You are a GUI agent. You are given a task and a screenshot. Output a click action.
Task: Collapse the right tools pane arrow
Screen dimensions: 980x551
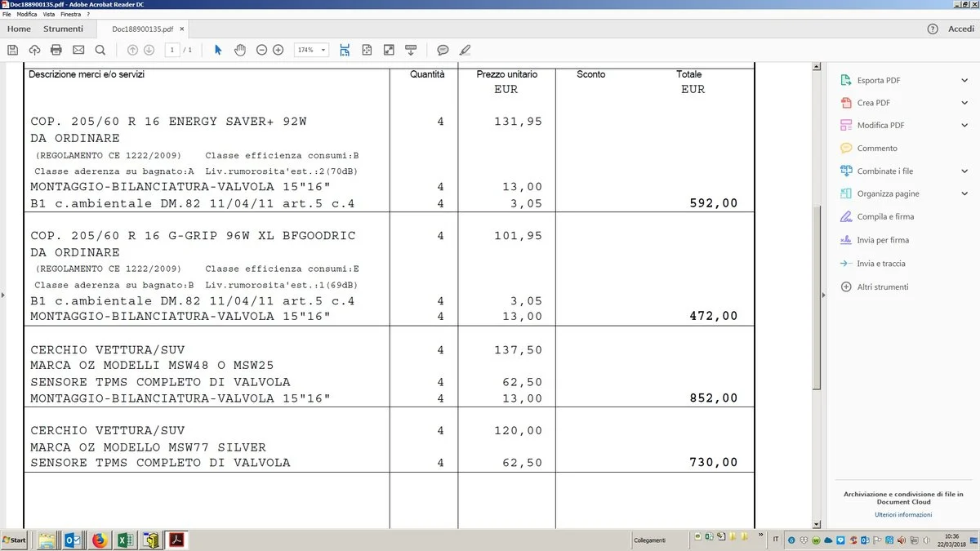click(x=825, y=294)
